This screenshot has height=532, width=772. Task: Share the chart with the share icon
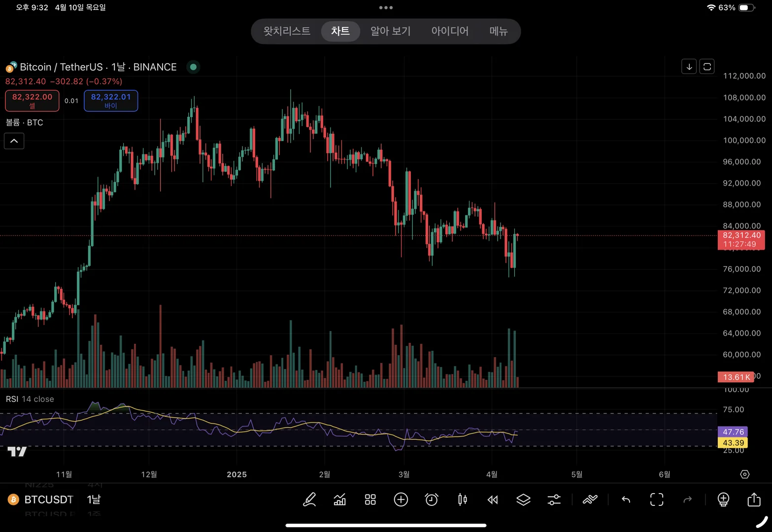tap(754, 499)
